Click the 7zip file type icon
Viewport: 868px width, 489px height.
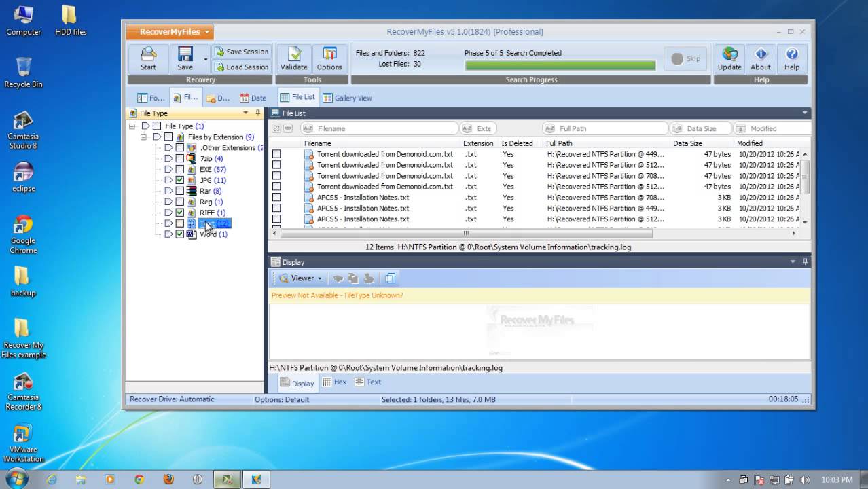(x=192, y=158)
